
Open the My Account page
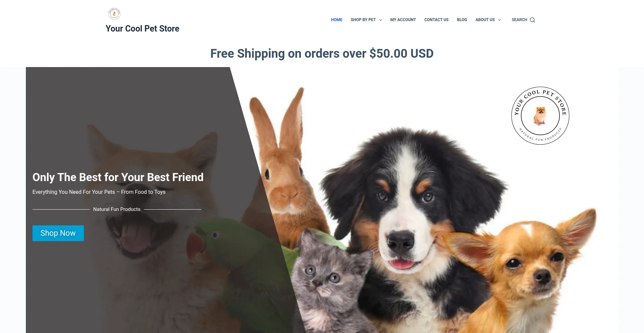pyautogui.click(x=403, y=20)
